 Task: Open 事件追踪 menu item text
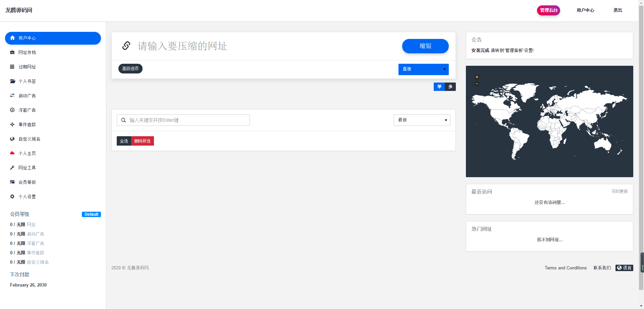coord(27,124)
